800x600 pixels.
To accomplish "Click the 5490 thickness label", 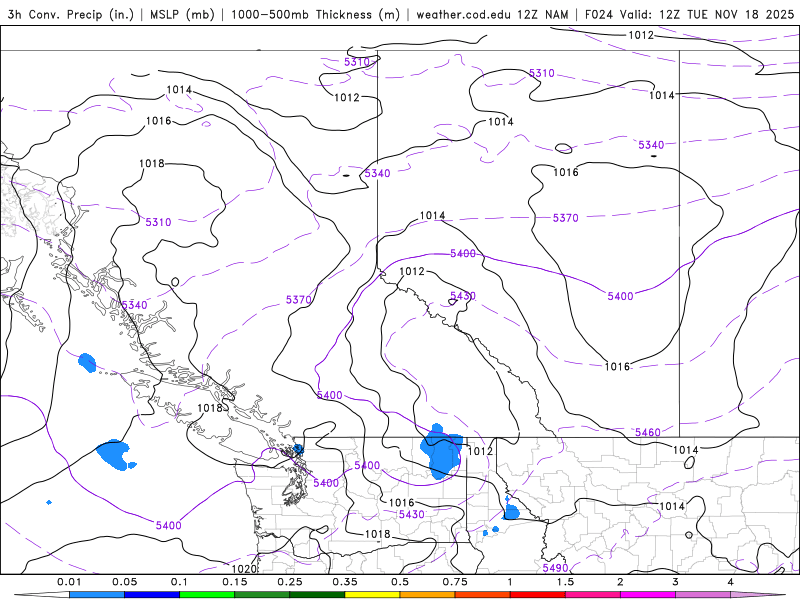I will click(x=555, y=568).
